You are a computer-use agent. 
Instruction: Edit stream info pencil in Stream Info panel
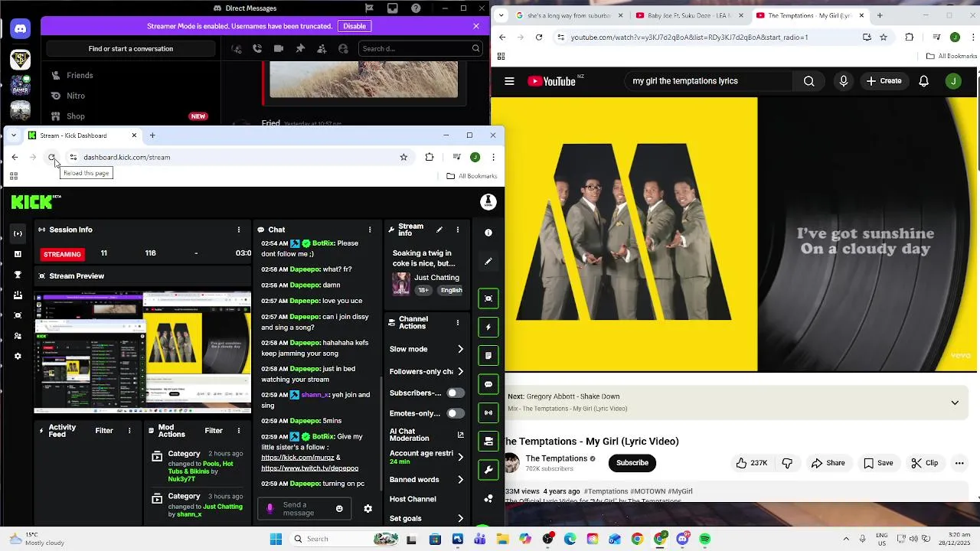point(439,230)
